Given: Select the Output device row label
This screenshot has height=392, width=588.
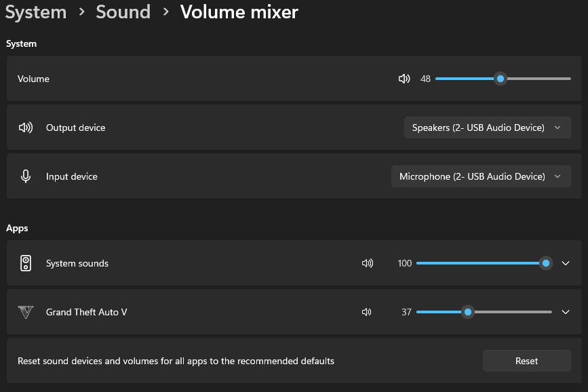Looking at the screenshot, I should 75,128.
